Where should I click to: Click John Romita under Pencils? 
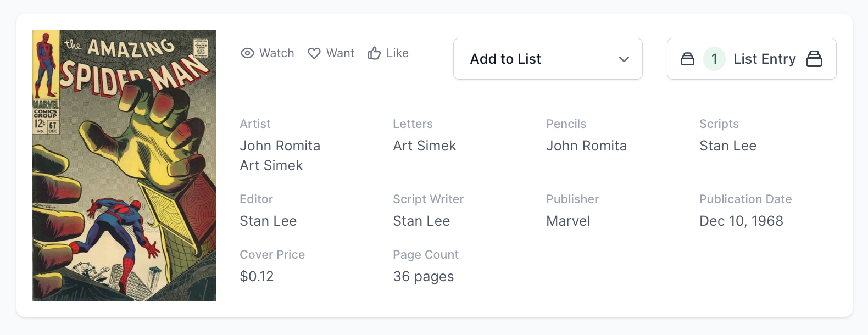586,146
